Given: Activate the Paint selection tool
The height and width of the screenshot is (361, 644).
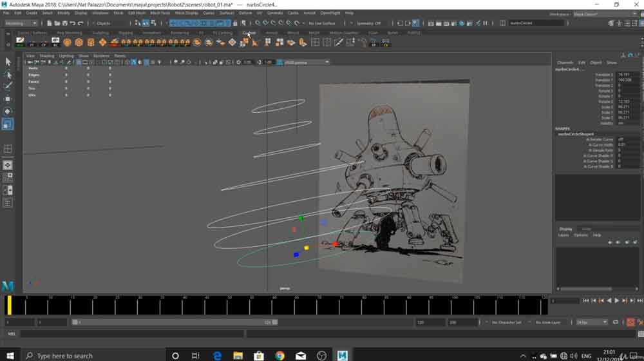Looking at the screenshot, I should (8, 86).
